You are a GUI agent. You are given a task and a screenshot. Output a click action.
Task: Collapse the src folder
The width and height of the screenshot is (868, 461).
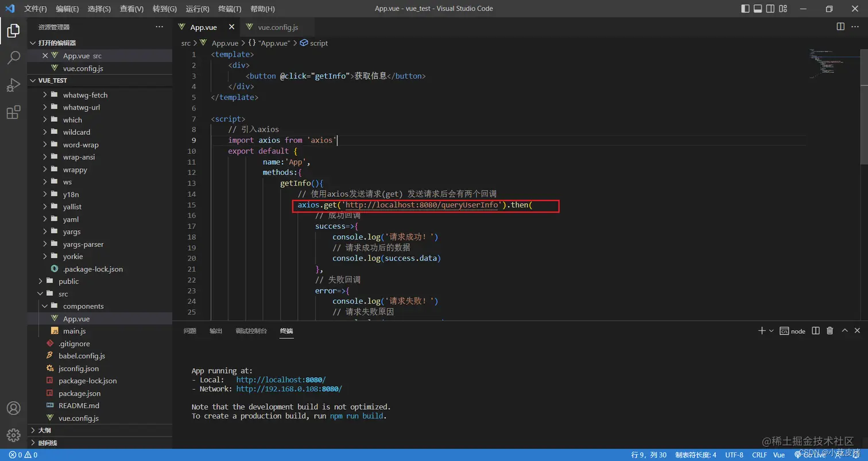pyautogui.click(x=100, y=294)
